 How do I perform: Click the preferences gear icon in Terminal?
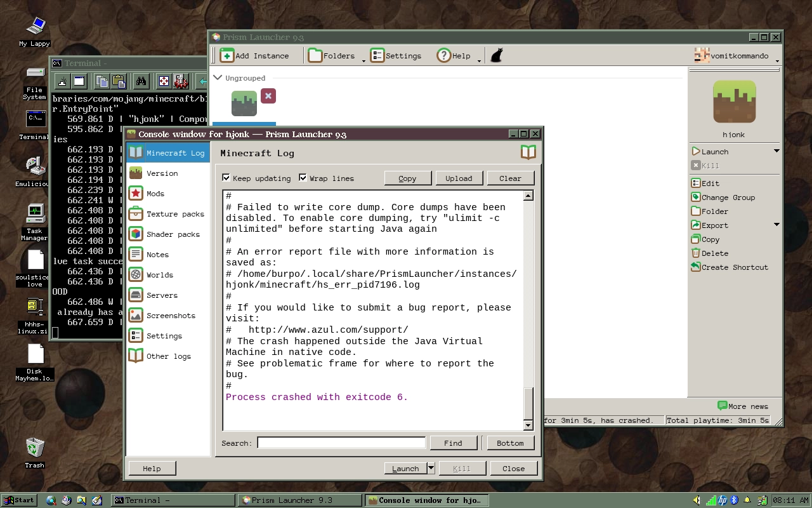tap(181, 81)
